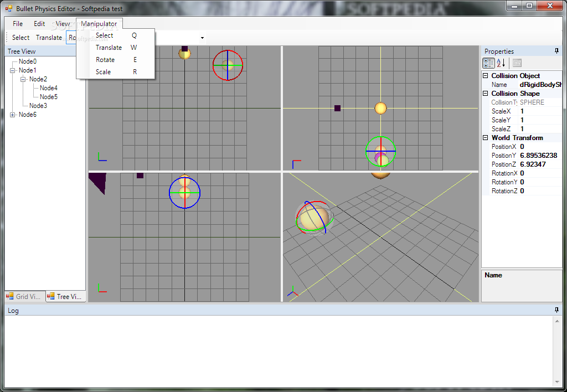Click the Property Pages icon in Properties
567x392 pixels.
[x=517, y=63]
